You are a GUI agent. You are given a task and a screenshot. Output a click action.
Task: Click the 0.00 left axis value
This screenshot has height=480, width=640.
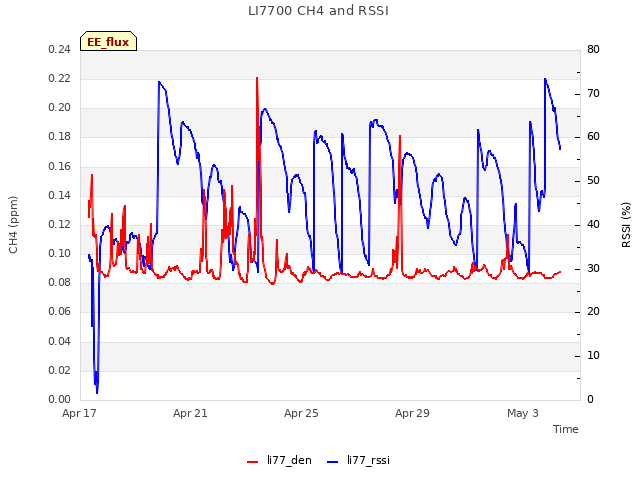(60, 400)
